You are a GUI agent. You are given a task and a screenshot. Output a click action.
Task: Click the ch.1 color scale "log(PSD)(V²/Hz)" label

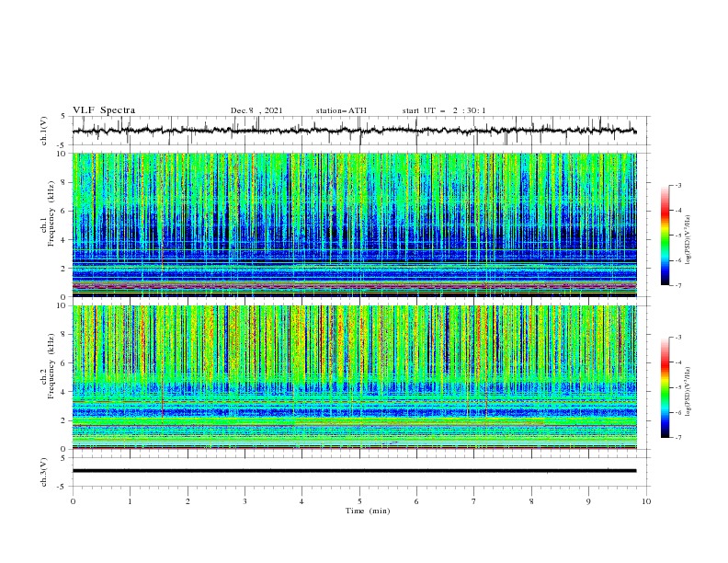(x=688, y=240)
